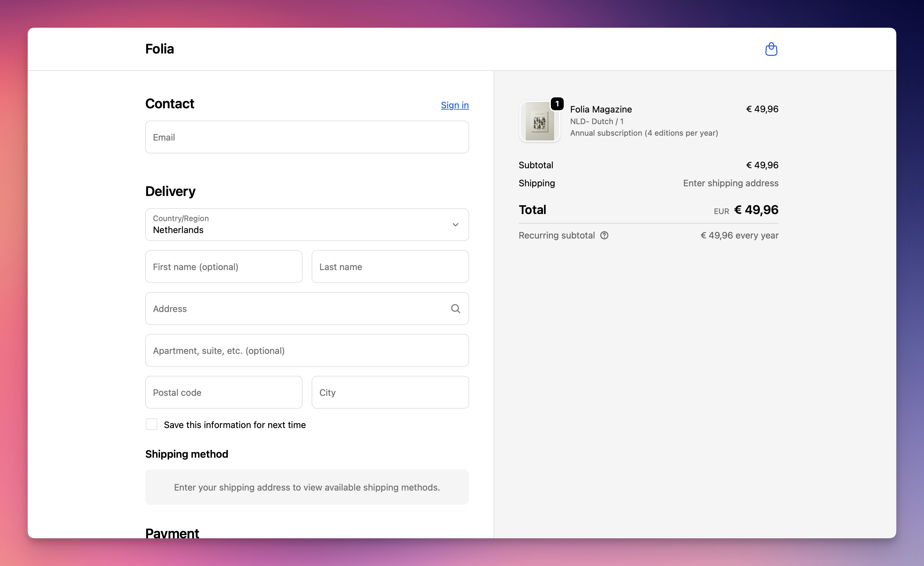Click the City input field

pos(390,392)
